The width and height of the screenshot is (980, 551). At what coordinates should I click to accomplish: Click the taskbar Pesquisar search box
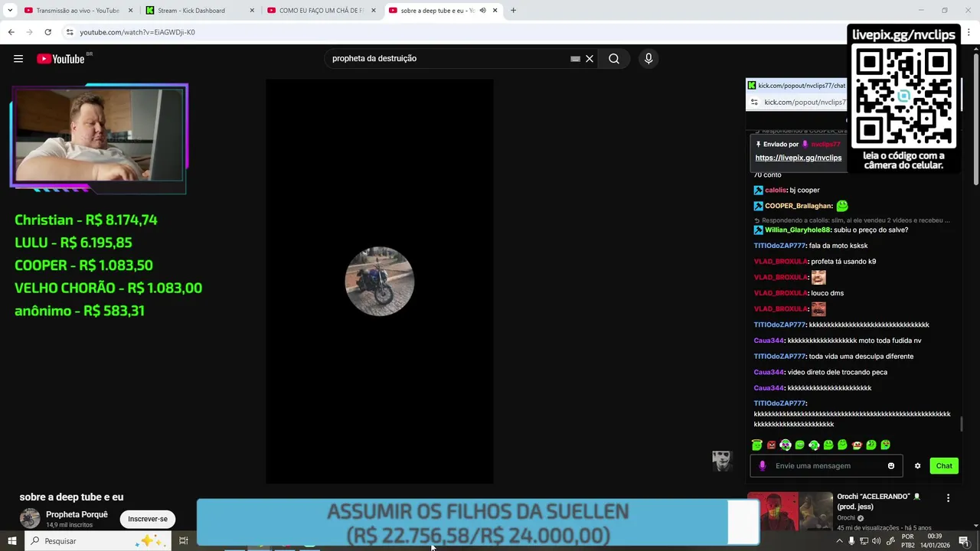pos(98,541)
